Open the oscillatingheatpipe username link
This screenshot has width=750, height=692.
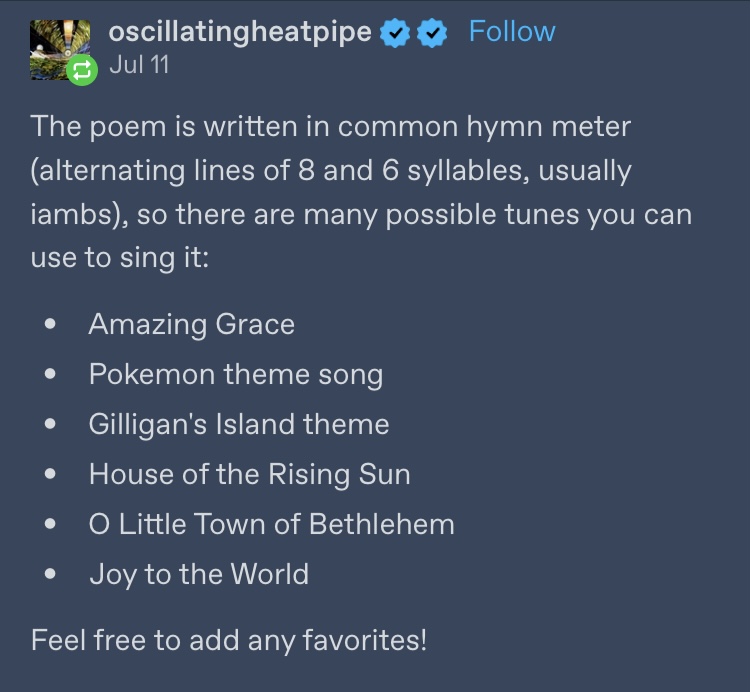click(x=240, y=32)
